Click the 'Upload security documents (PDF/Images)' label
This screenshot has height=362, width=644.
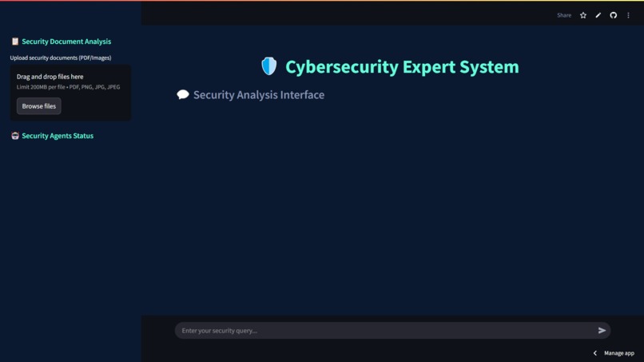(61, 58)
